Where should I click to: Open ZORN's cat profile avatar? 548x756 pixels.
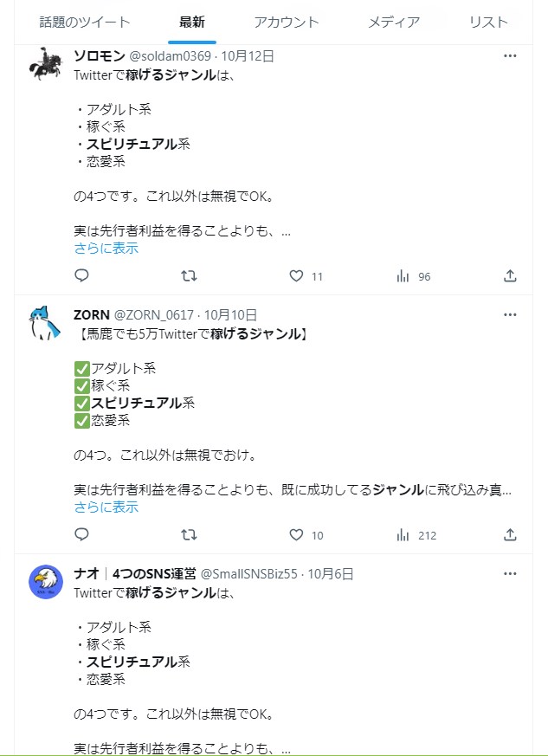45,322
